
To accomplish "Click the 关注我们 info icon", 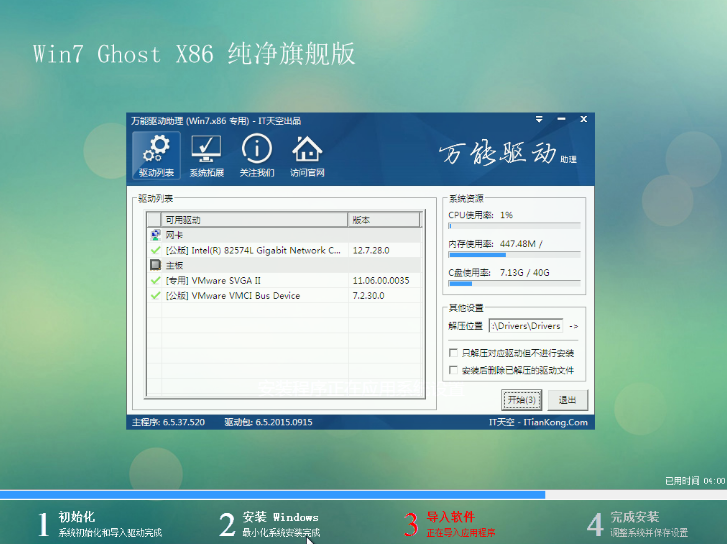I will pos(257,155).
